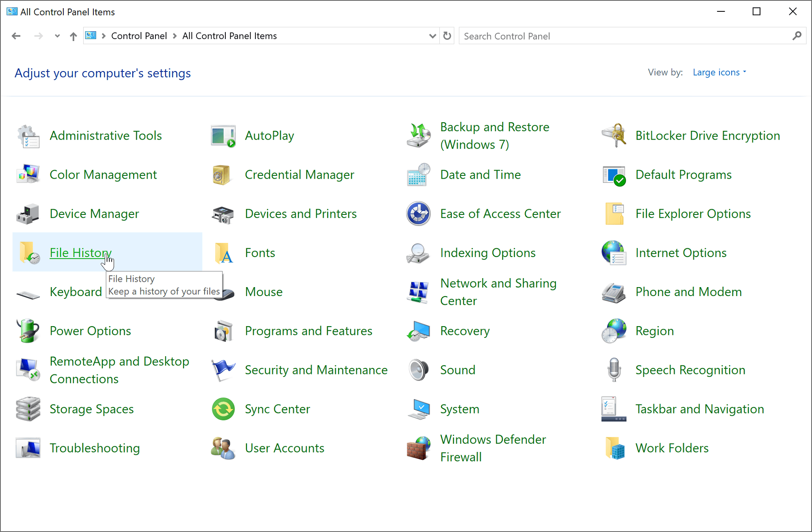Click the Control Panel icon in address bar
812x532 pixels.
click(91, 36)
